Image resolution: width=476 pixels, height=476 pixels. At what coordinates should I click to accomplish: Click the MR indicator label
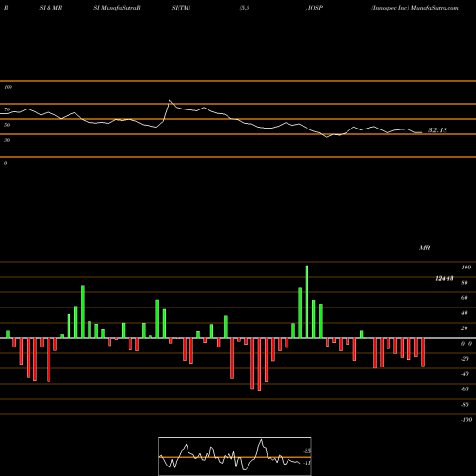click(x=425, y=248)
